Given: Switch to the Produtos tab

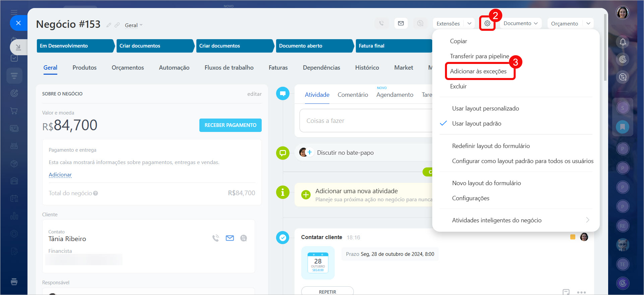Looking at the screenshot, I should pos(84,68).
